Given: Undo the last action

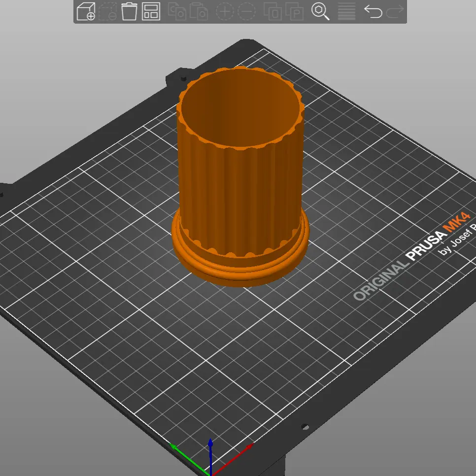Looking at the screenshot, I should click(x=373, y=11).
